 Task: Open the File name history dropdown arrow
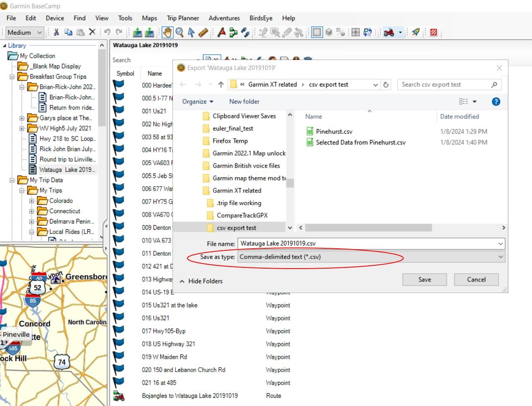(x=501, y=244)
